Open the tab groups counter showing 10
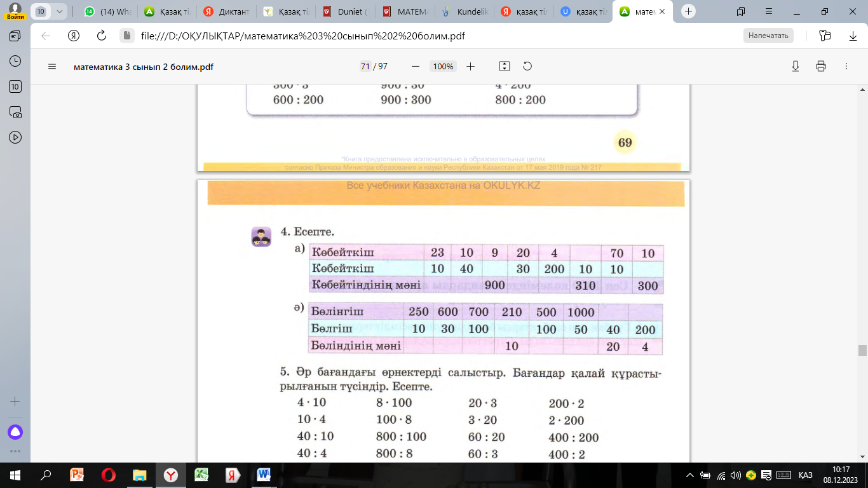 click(x=41, y=11)
